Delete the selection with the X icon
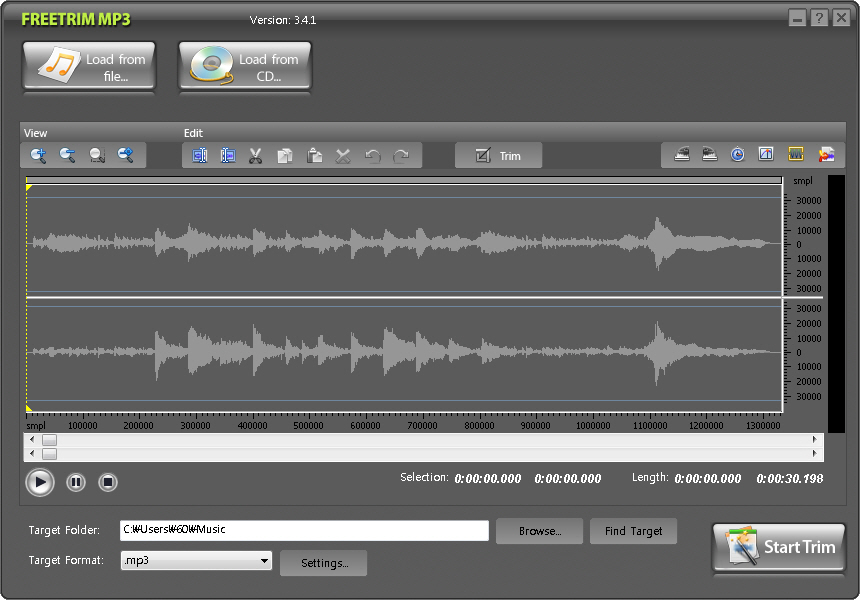Screen dimensions: 860x600 pyautogui.click(x=343, y=156)
